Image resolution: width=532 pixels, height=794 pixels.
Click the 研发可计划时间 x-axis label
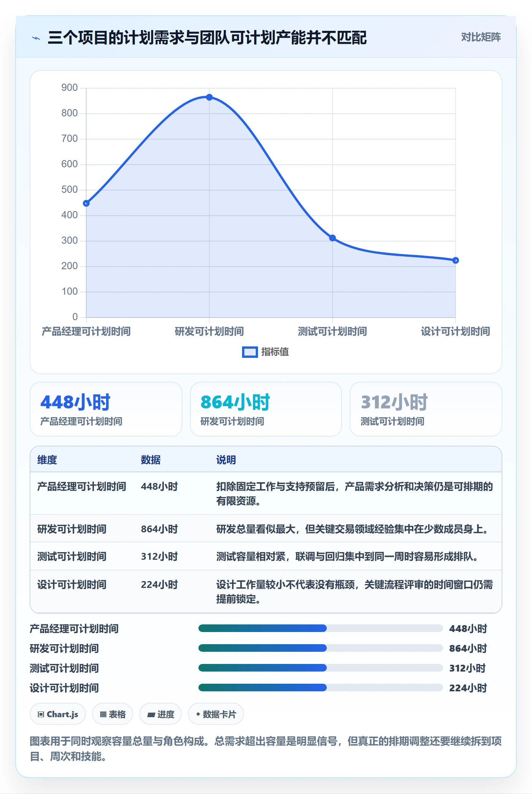[209, 331]
